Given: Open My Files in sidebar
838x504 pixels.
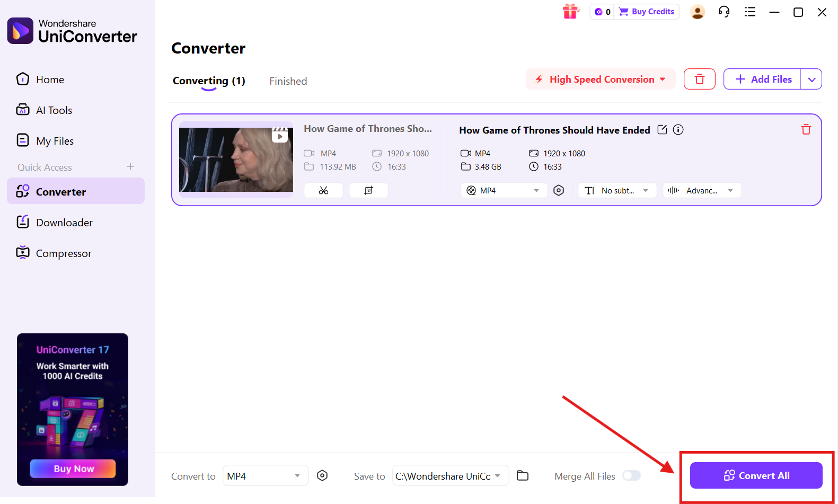Looking at the screenshot, I should coord(76,141).
